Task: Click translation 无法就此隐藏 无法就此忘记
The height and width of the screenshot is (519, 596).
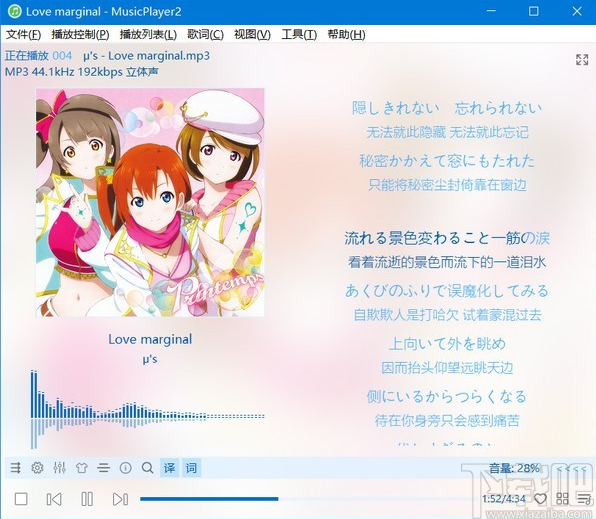Action: [447, 132]
